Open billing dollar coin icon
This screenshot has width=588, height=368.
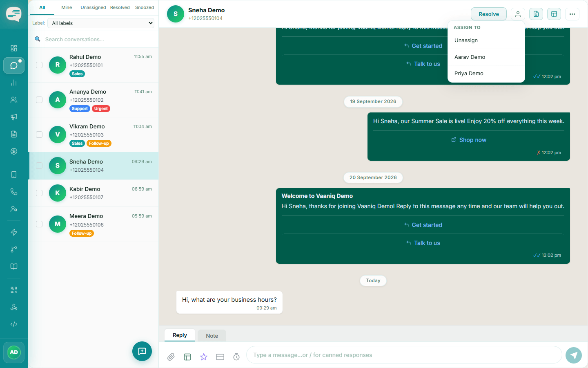click(14, 151)
